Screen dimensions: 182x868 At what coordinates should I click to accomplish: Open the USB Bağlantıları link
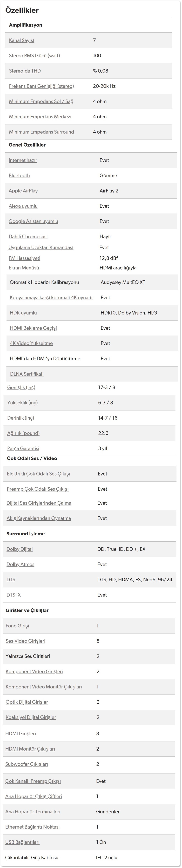(23, 842)
